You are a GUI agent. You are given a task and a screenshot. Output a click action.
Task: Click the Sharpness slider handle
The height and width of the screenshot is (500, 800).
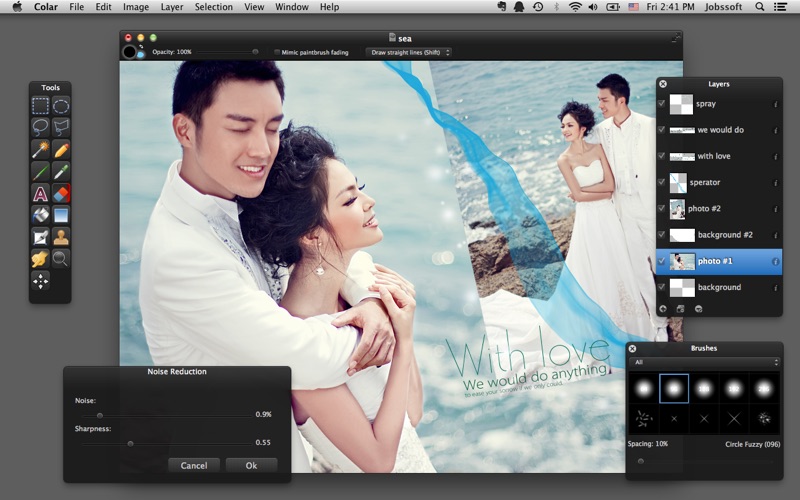pos(130,443)
